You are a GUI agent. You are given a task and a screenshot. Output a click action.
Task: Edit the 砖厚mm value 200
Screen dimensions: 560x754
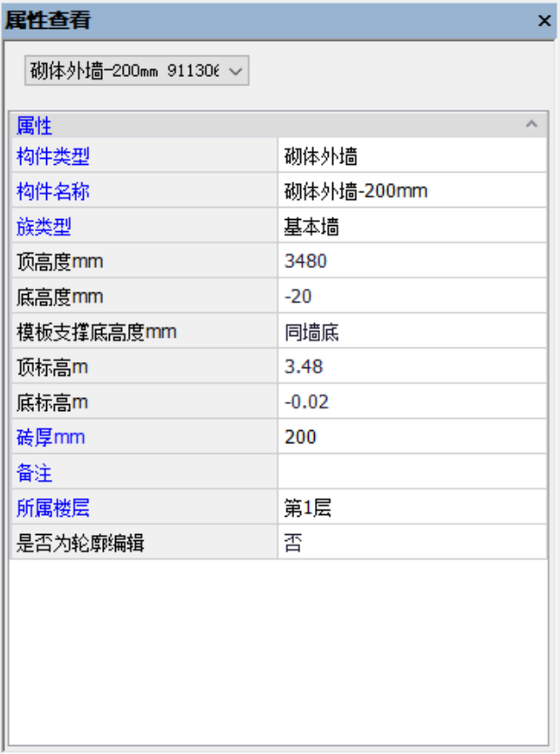coord(412,437)
